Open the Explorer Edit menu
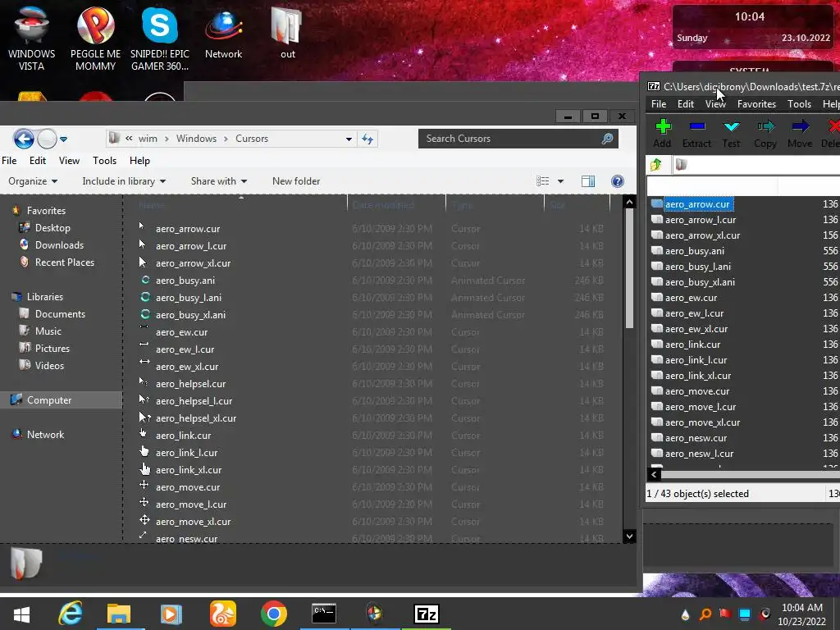 (38, 161)
